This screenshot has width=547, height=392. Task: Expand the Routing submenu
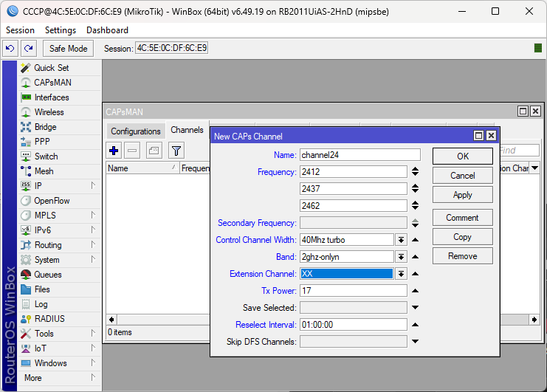click(93, 244)
